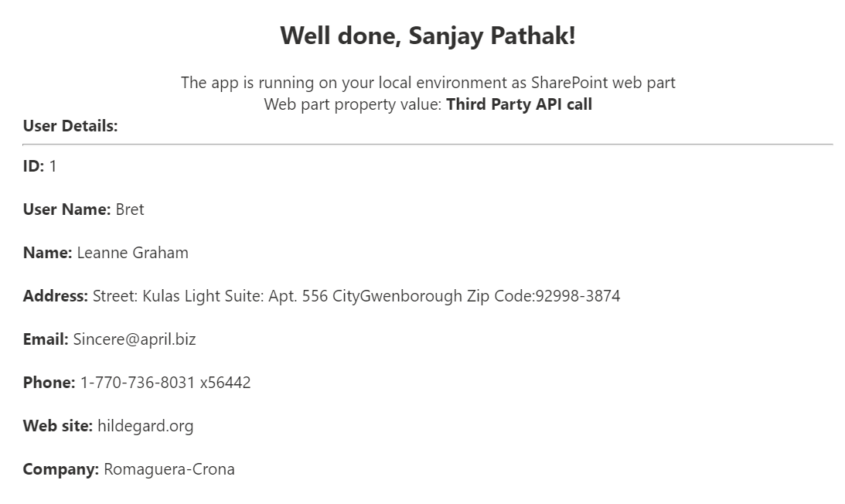Click the company name Romaguera-Crona
The image size is (845, 504).
[169, 469]
